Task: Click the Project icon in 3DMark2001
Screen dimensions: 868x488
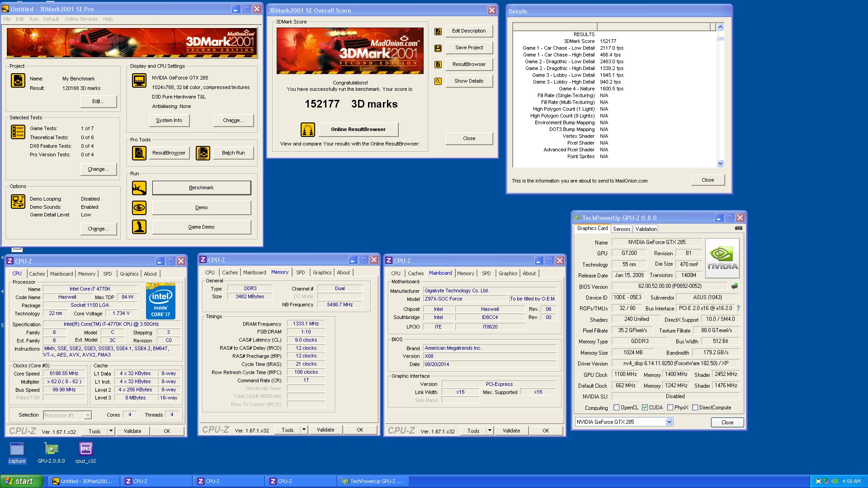Action: [18, 80]
